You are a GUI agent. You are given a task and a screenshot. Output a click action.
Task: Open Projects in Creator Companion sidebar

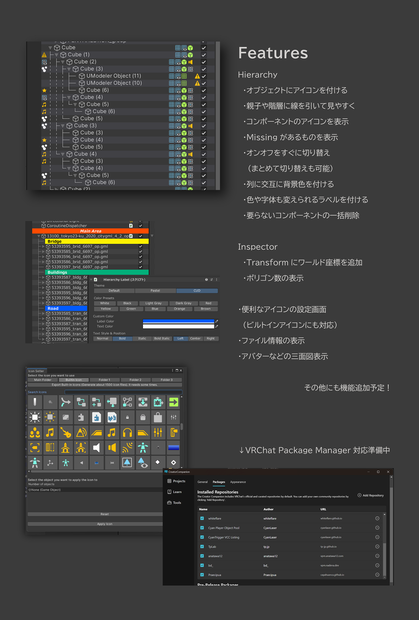(176, 481)
